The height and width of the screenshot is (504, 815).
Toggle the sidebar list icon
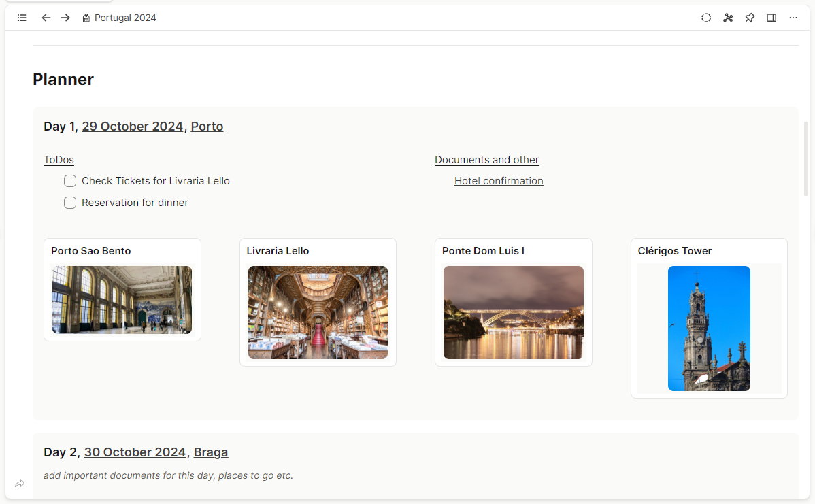(x=22, y=18)
